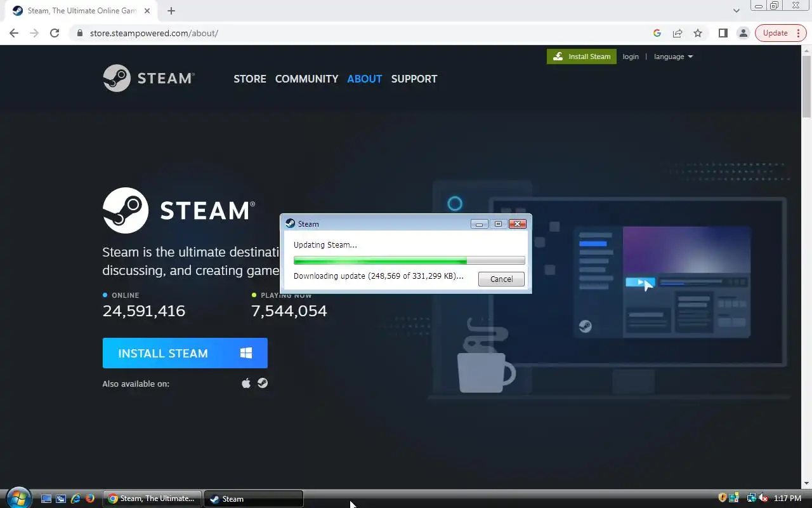Click the taskbar clock
Image resolution: width=812 pixels, height=508 pixels.
[x=788, y=498]
